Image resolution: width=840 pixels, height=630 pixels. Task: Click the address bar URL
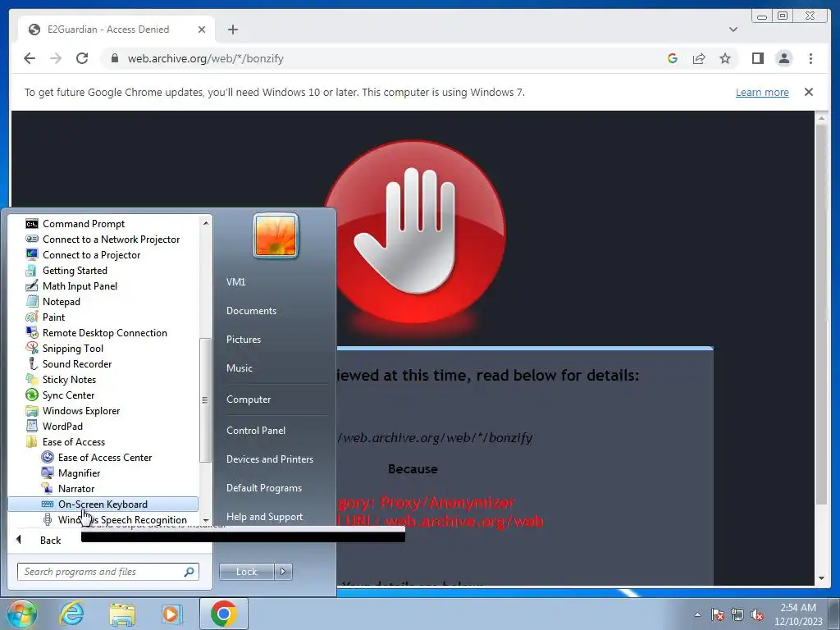pos(206,58)
